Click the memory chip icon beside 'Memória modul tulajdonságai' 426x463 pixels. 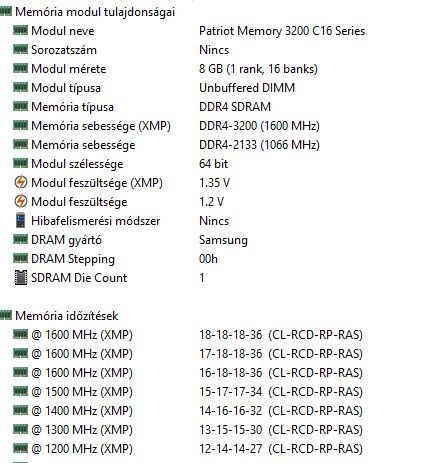coord(6,12)
